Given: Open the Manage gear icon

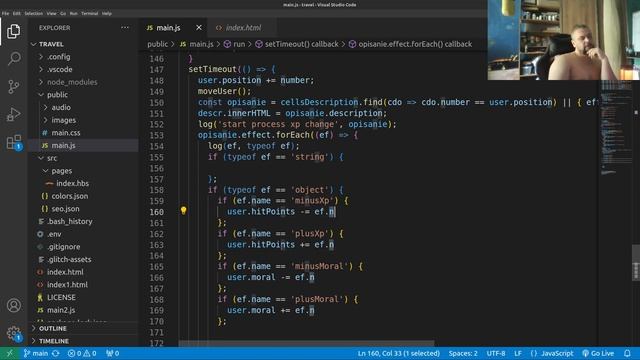Looking at the screenshot, I should click(x=13, y=333).
